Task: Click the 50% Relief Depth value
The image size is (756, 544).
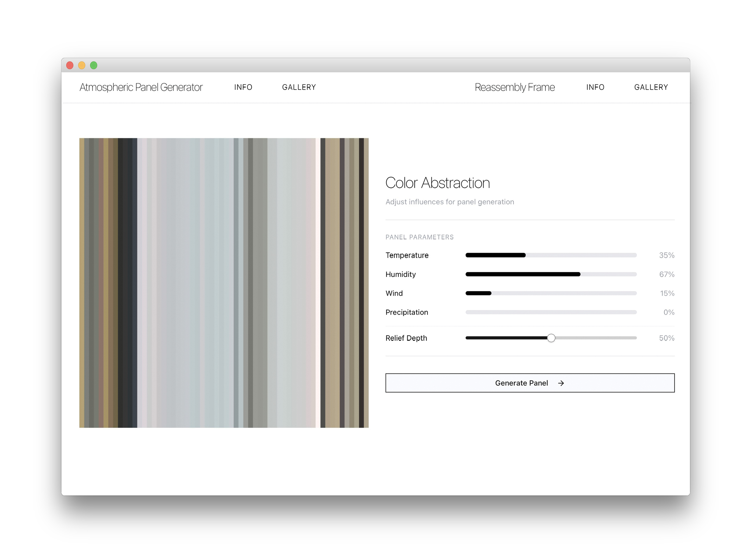Action: 666,338
